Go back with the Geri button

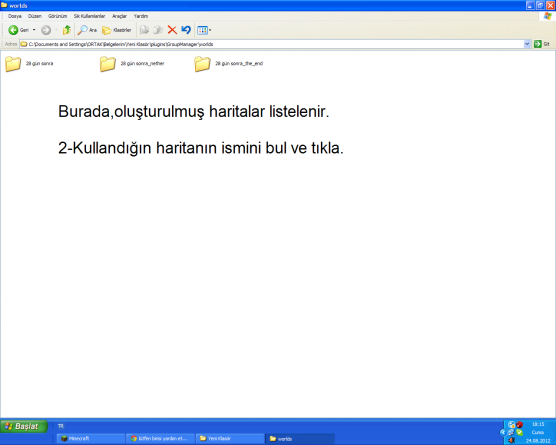click(x=18, y=30)
